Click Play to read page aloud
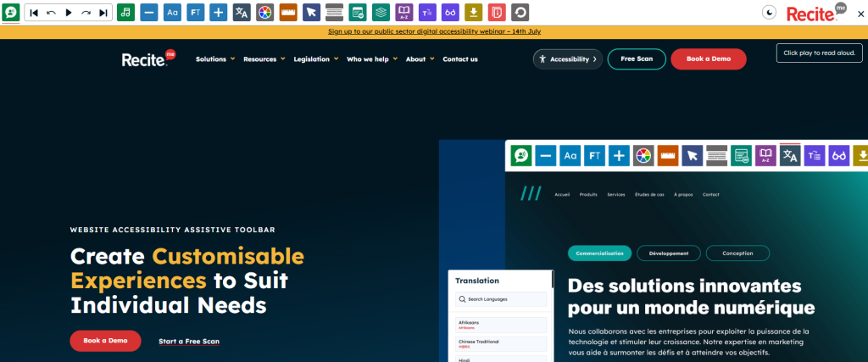The width and height of the screenshot is (868, 362). coord(69,13)
